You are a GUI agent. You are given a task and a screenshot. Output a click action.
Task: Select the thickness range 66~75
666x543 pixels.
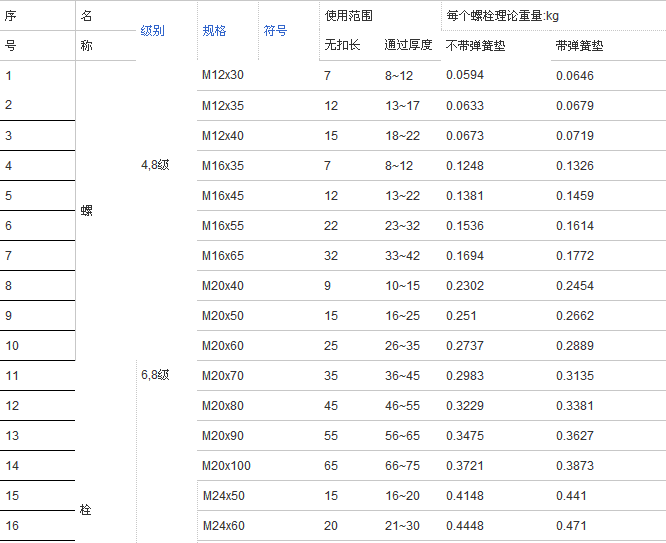click(402, 466)
